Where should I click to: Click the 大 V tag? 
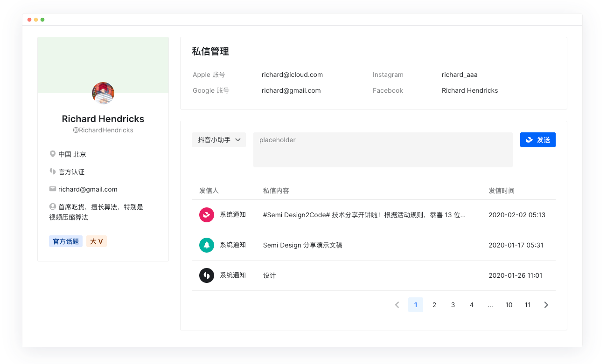(x=97, y=241)
